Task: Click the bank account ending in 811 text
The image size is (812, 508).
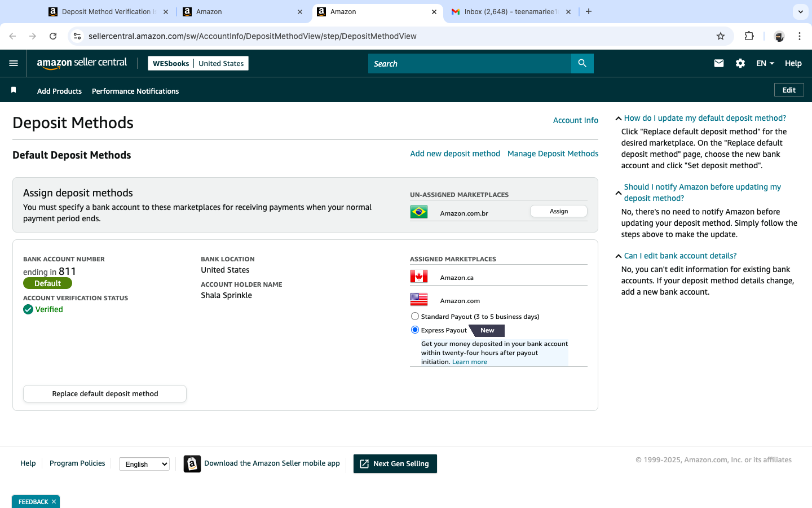Action: [50, 271]
